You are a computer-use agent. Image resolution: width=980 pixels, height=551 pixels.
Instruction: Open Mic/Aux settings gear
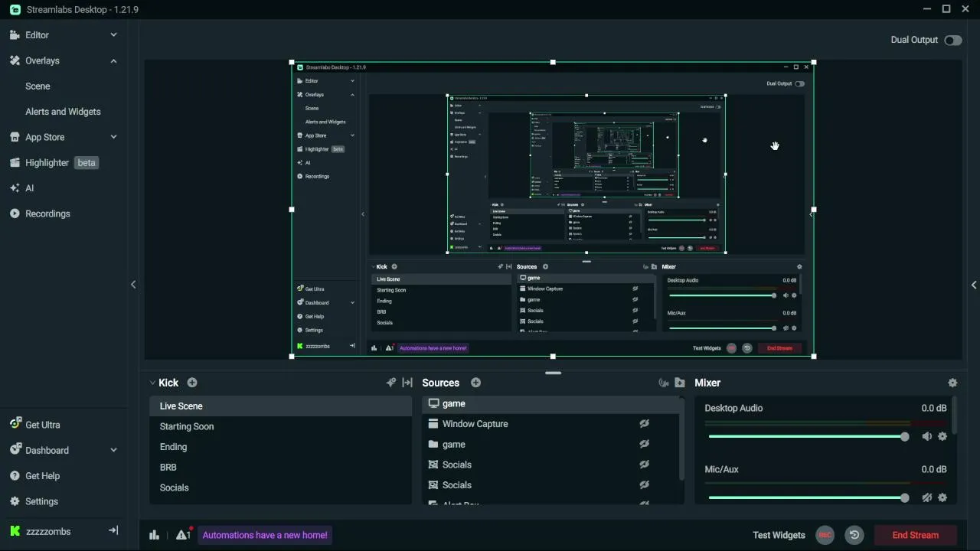click(942, 497)
